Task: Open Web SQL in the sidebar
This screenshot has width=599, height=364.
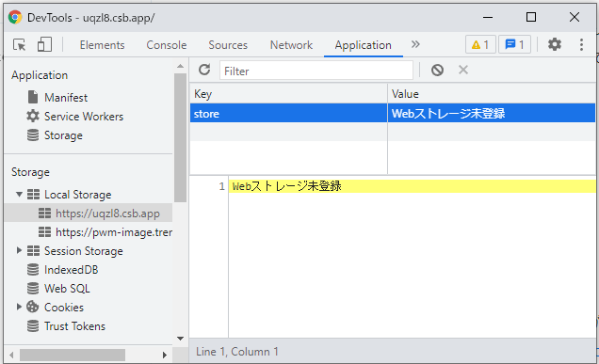Action: pyautogui.click(x=67, y=289)
